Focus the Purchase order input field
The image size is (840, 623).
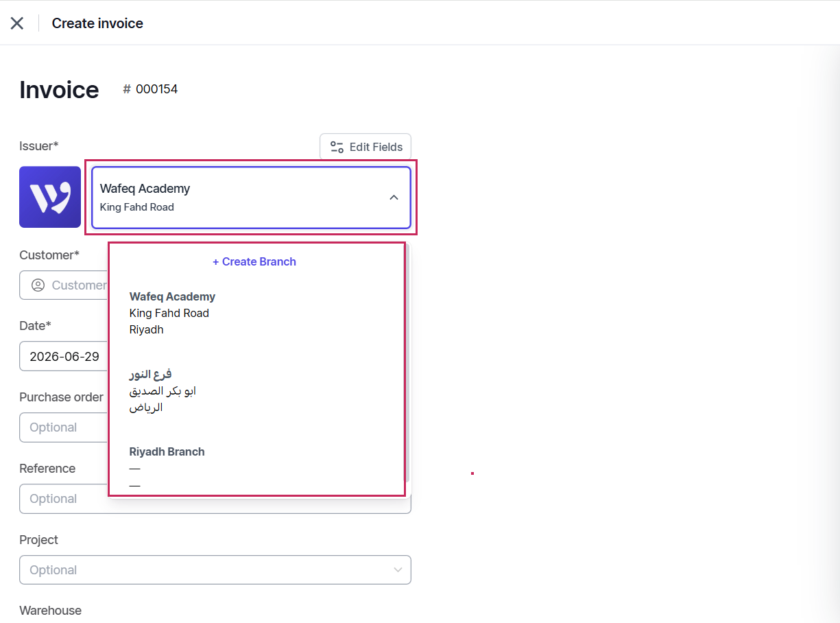[x=64, y=427]
